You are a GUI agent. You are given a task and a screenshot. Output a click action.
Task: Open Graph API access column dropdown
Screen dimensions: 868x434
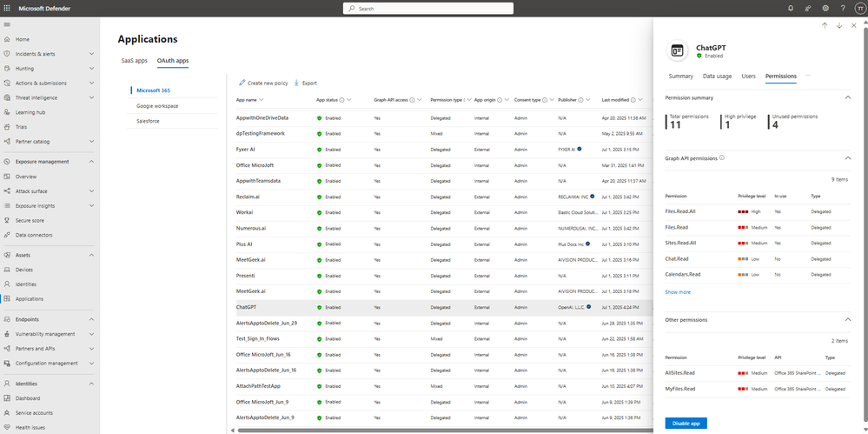coord(420,100)
